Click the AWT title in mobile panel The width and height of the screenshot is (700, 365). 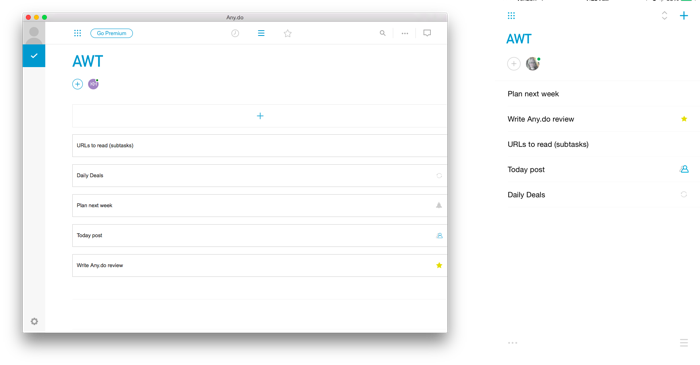[x=519, y=39]
